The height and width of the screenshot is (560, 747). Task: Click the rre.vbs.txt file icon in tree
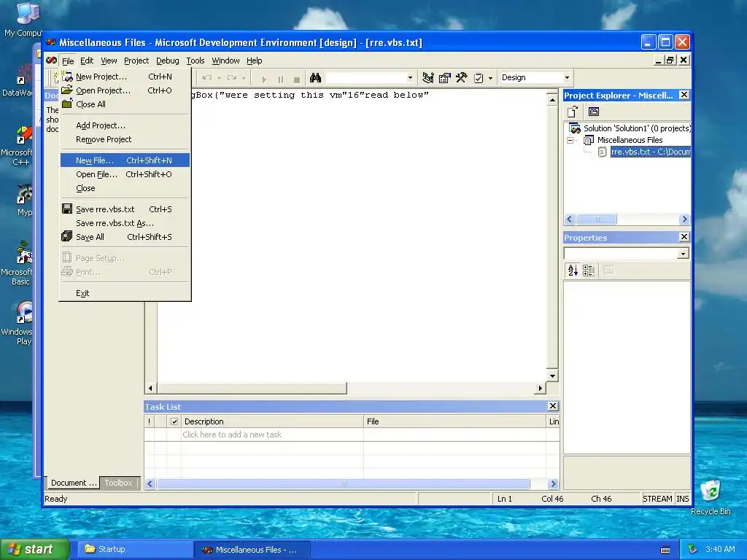coord(602,152)
